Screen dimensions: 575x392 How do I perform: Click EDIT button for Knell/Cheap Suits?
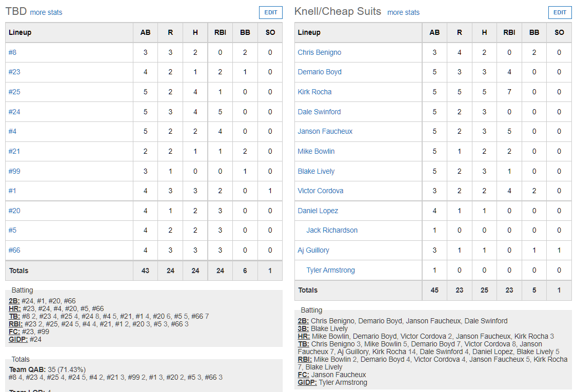(560, 12)
